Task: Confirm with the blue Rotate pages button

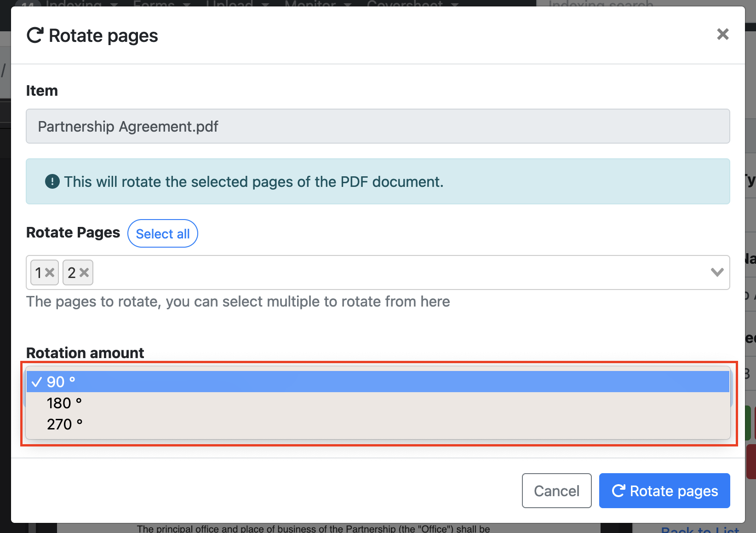Action: [x=664, y=491]
